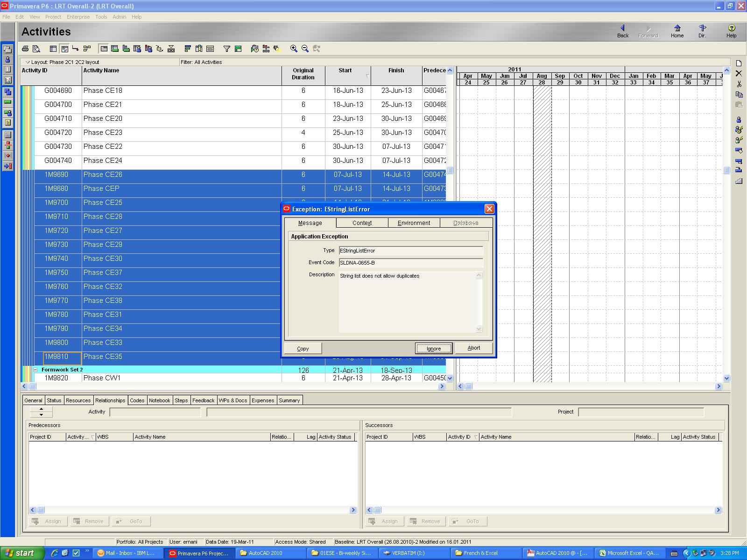Click the Cut scissors icon

[x=739, y=84]
